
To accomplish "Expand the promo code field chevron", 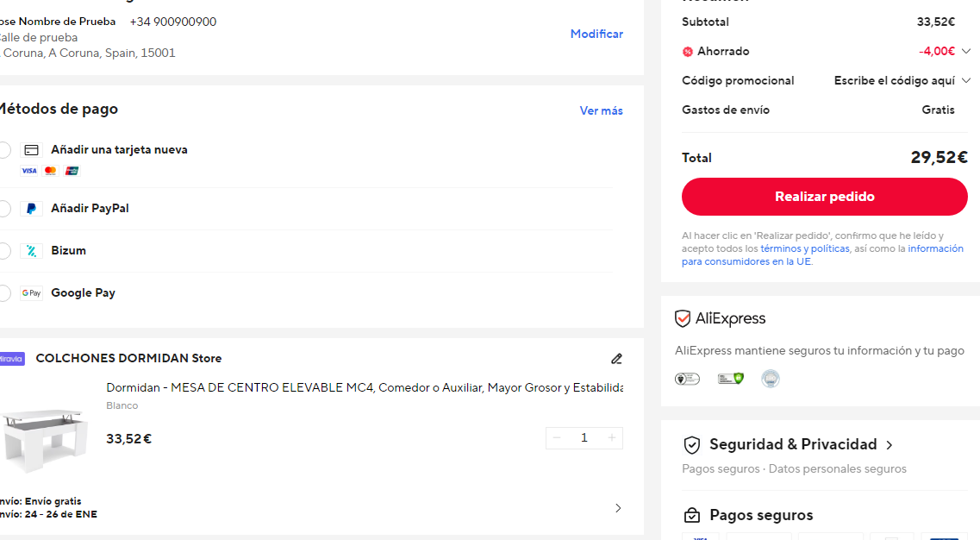I will point(965,81).
